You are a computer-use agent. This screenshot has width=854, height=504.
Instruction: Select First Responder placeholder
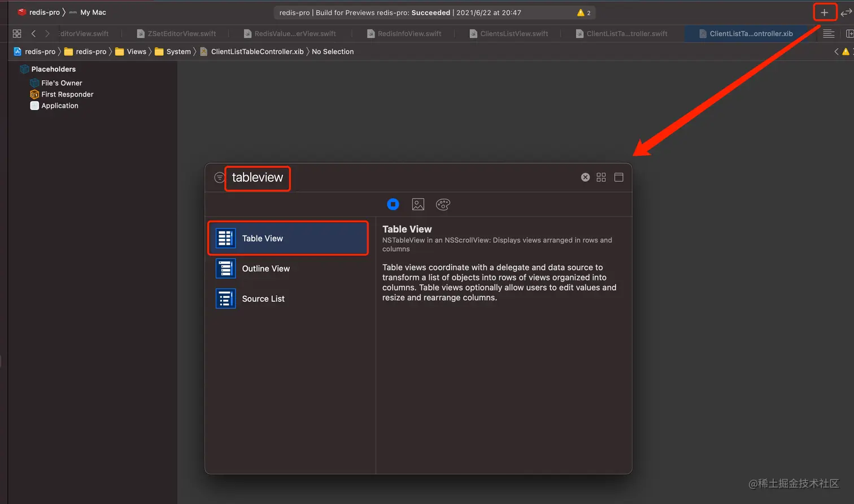point(62,94)
